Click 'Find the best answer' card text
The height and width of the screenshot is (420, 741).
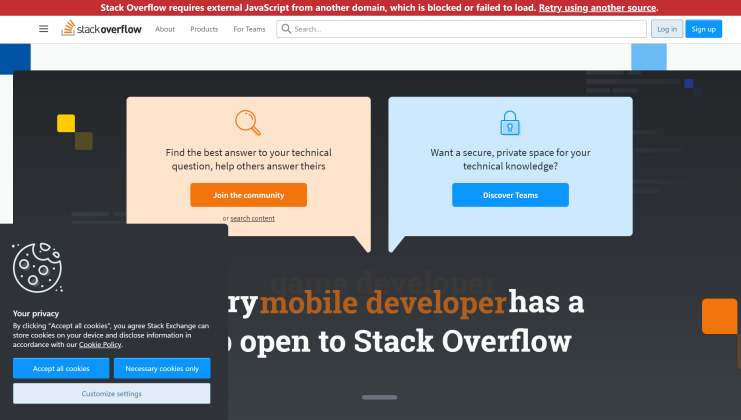click(249, 159)
